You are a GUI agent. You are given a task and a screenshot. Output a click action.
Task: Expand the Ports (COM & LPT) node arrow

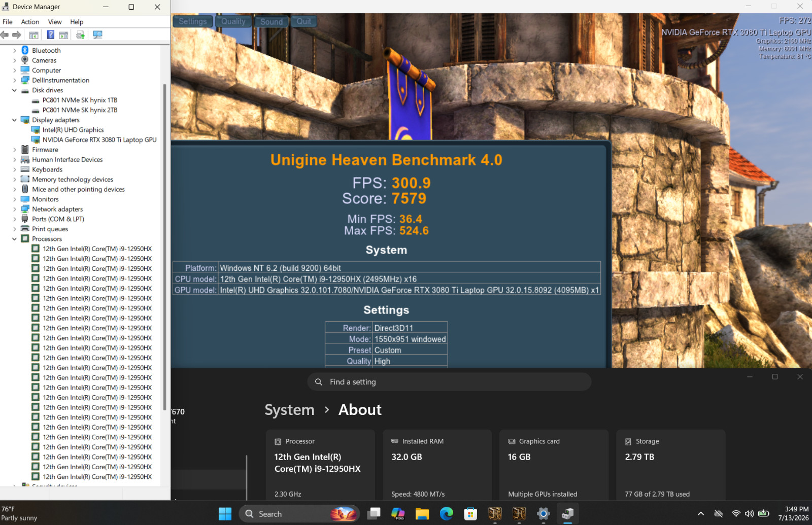coord(15,219)
